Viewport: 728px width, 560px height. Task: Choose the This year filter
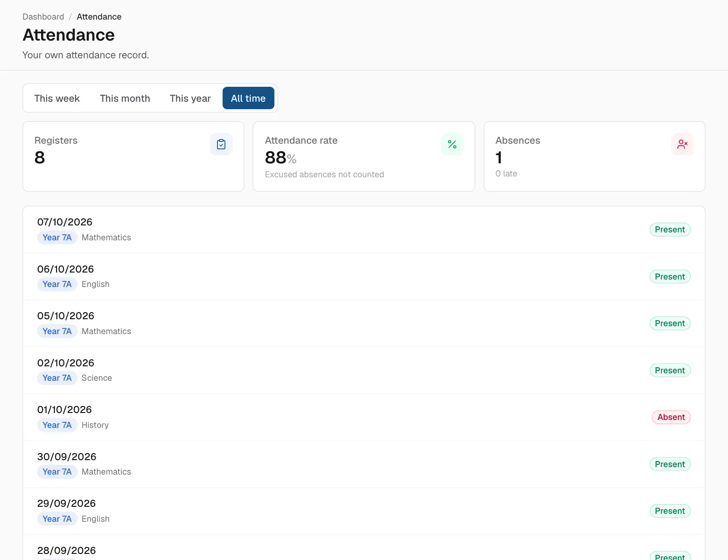190,98
